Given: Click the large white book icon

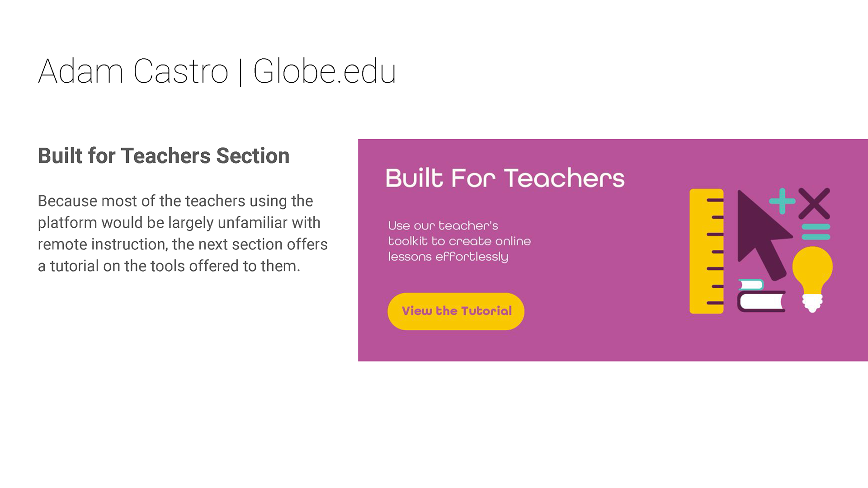Looking at the screenshot, I should (x=761, y=301).
